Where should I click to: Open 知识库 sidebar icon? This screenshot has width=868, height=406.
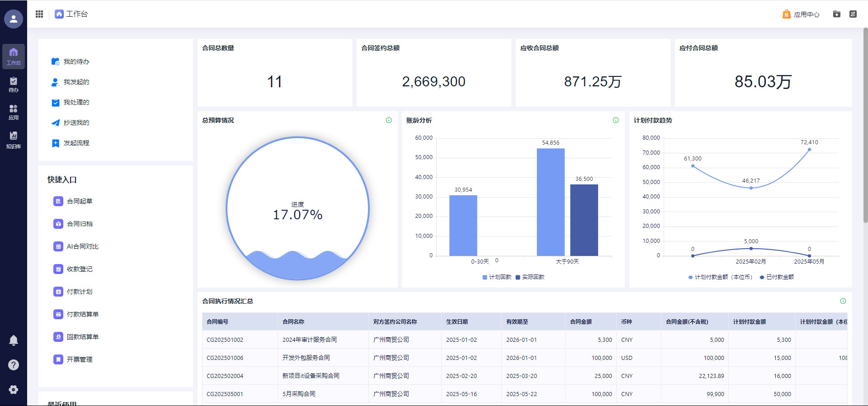coord(14,140)
